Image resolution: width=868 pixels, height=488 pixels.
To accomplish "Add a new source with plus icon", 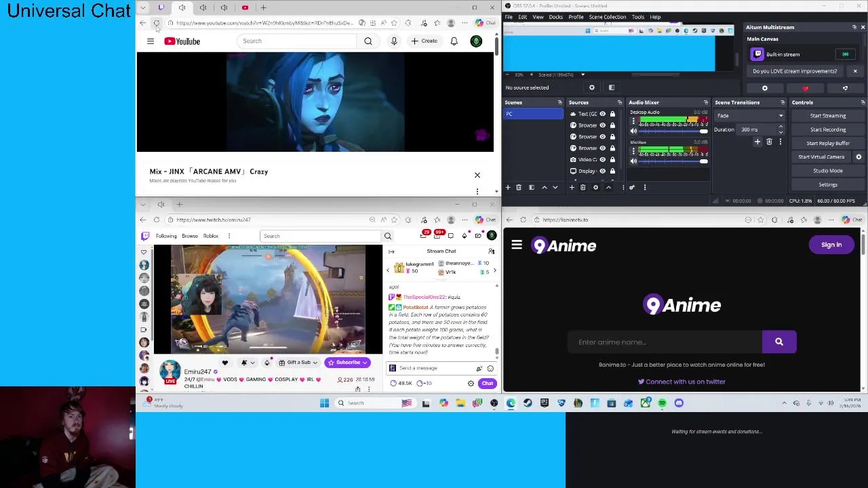I will coord(572,188).
